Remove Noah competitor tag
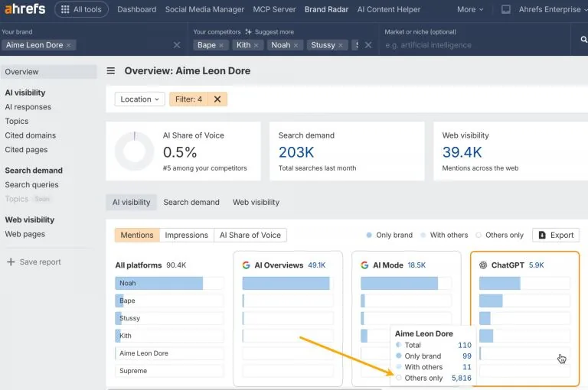The image size is (588, 390). [x=296, y=45]
